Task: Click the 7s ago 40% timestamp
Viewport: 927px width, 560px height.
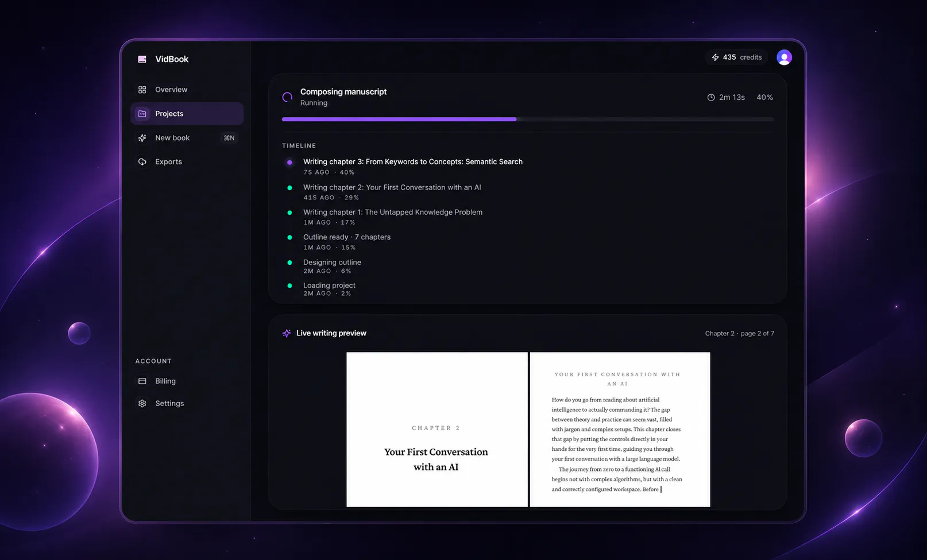Action: tap(329, 172)
